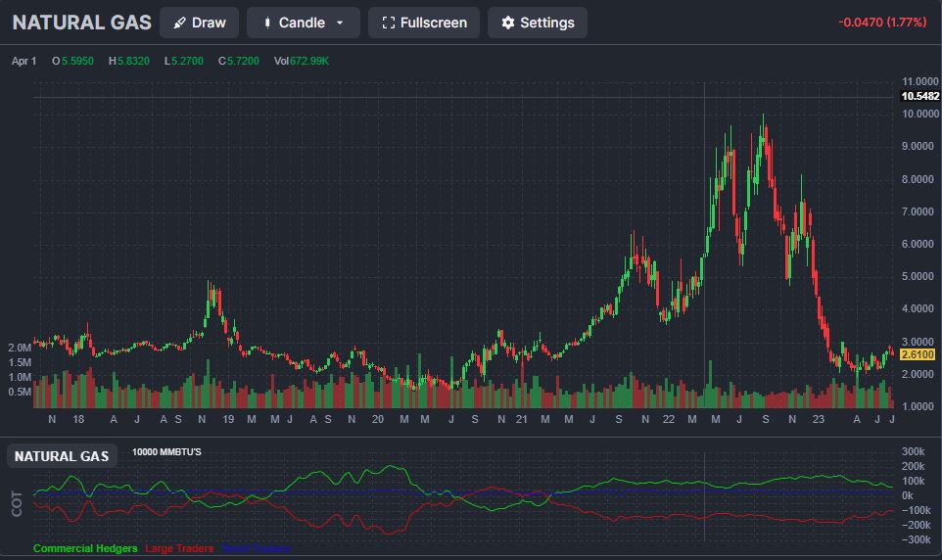Click the open value 5.5950
Screen dimensions: 942x560
(x=77, y=61)
